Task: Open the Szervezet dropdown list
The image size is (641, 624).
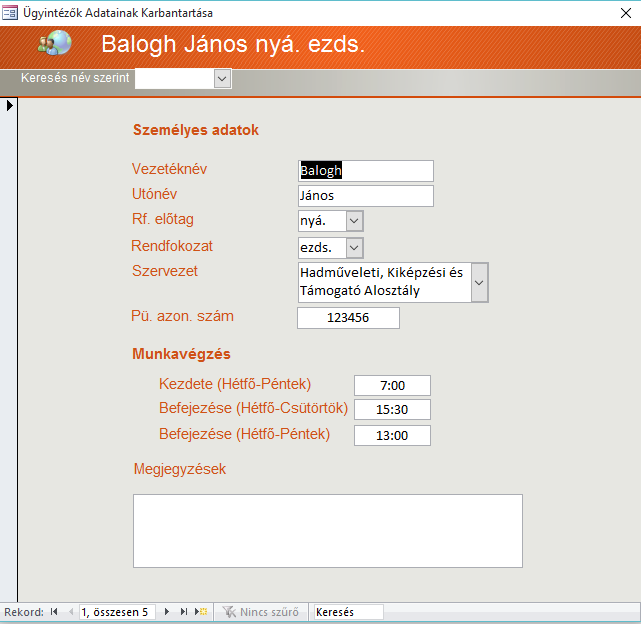Action: click(479, 283)
